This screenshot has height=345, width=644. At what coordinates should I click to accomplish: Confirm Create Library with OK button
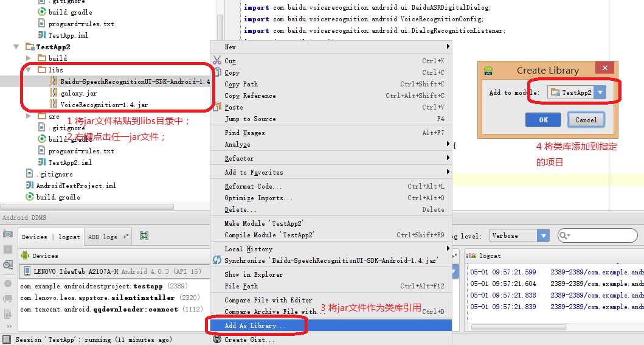click(x=543, y=120)
